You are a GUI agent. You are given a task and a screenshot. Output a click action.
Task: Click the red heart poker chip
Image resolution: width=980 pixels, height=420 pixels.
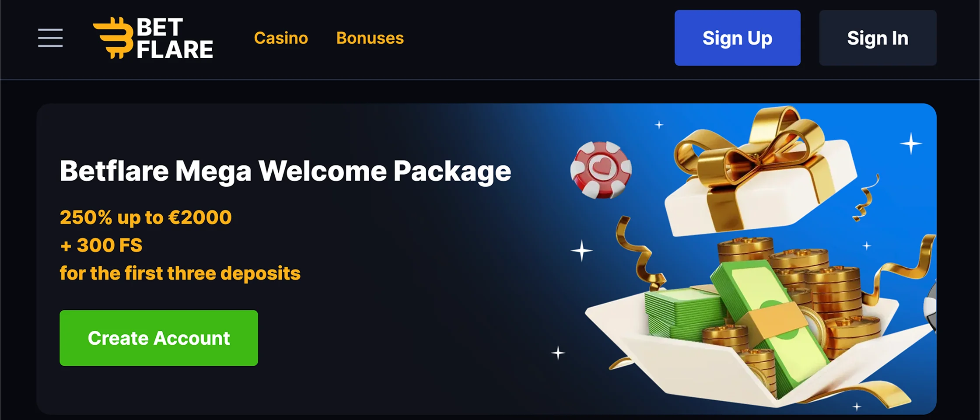pos(601,170)
